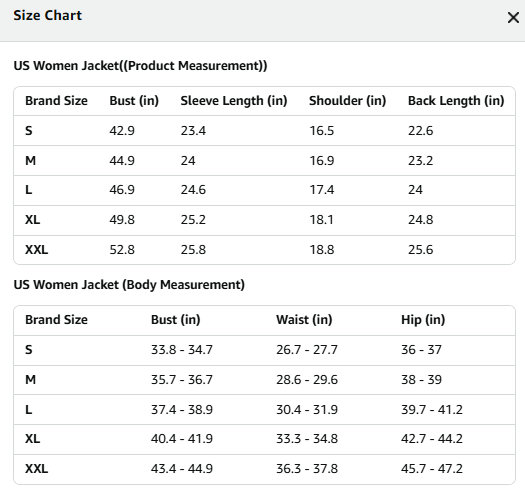This screenshot has height=497, width=525.
Task: Click shoulder value 18.1 for size XL
Action: coord(321,220)
